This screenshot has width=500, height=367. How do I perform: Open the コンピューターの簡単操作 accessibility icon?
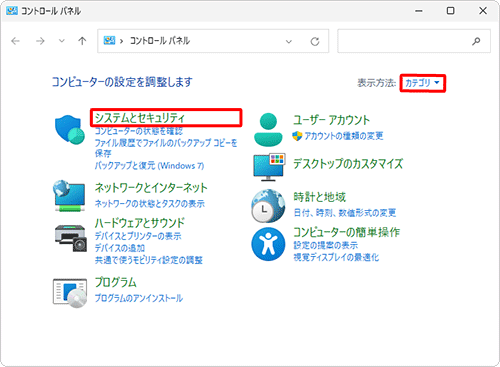click(268, 244)
